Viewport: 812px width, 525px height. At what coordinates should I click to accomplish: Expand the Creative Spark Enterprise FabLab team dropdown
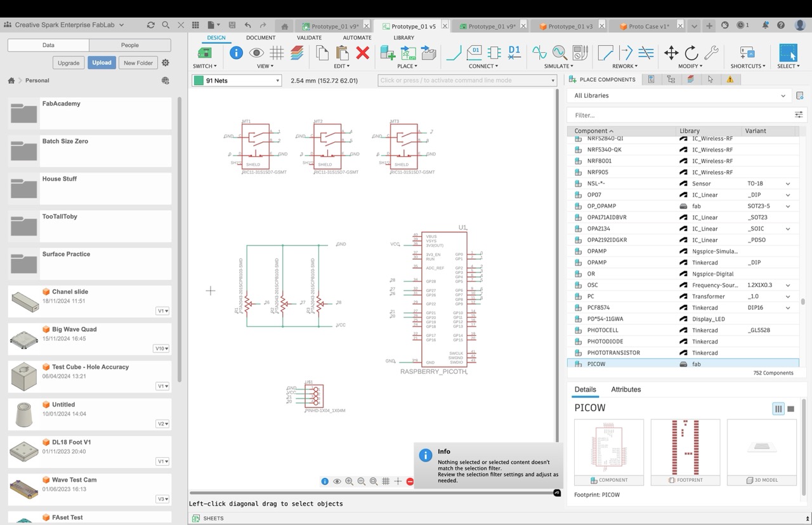pos(121,25)
